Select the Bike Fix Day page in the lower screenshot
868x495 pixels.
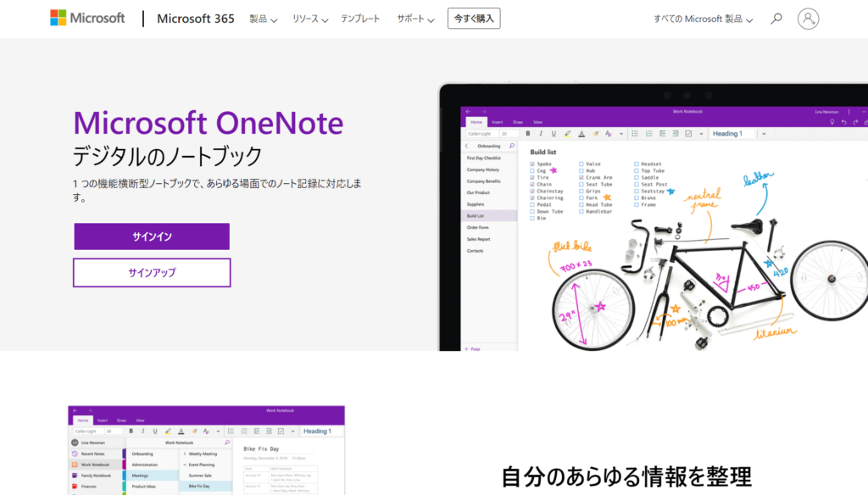click(x=206, y=487)
